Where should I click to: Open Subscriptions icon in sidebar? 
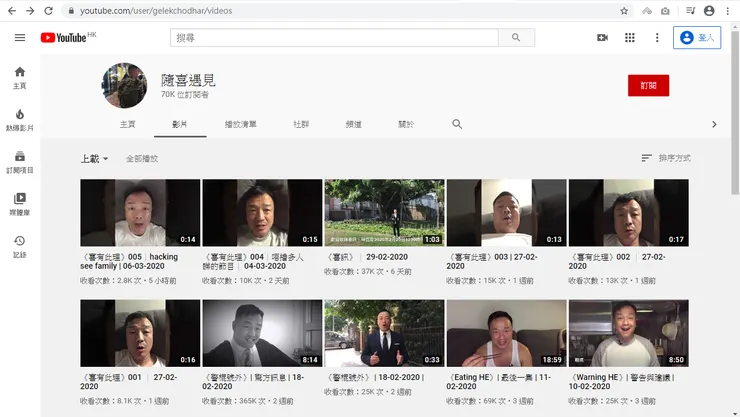(x=20, y=162)
